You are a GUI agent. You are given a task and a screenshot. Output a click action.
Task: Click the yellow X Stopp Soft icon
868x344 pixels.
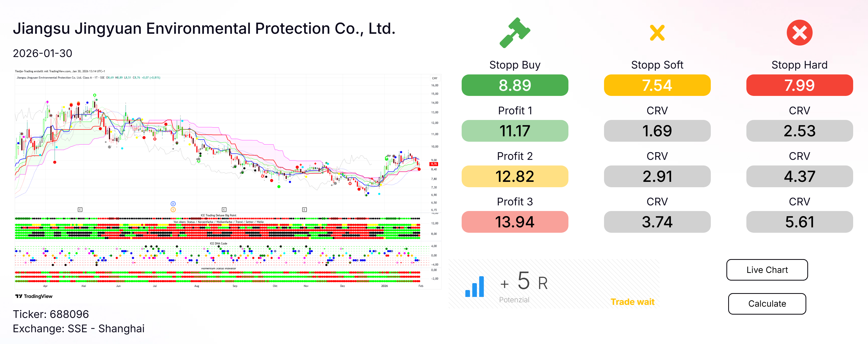[657, 33]
